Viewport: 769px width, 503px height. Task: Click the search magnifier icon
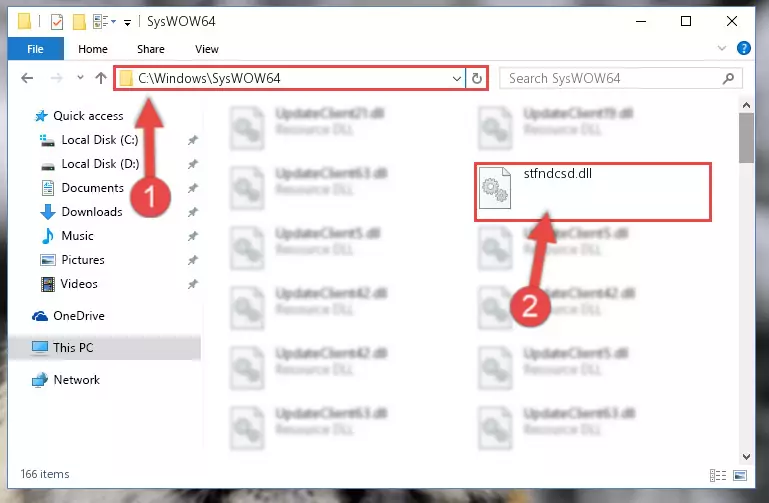click(x=728, y=78)
